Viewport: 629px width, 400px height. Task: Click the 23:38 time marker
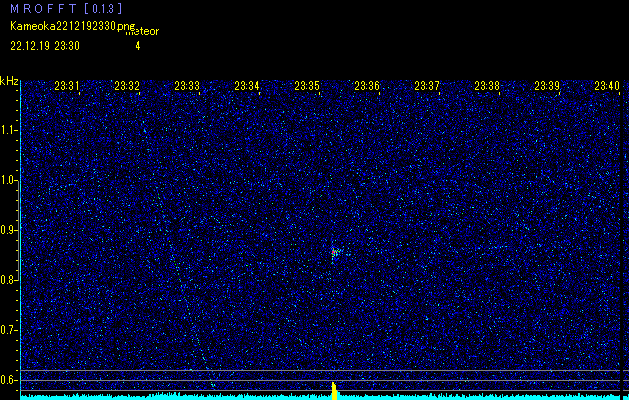tap(487, 86)
